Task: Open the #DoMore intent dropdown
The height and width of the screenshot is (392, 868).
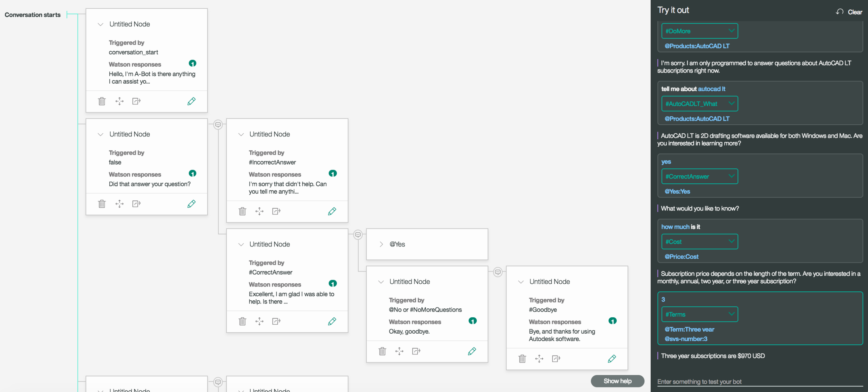Action: [x=699, y=31]
